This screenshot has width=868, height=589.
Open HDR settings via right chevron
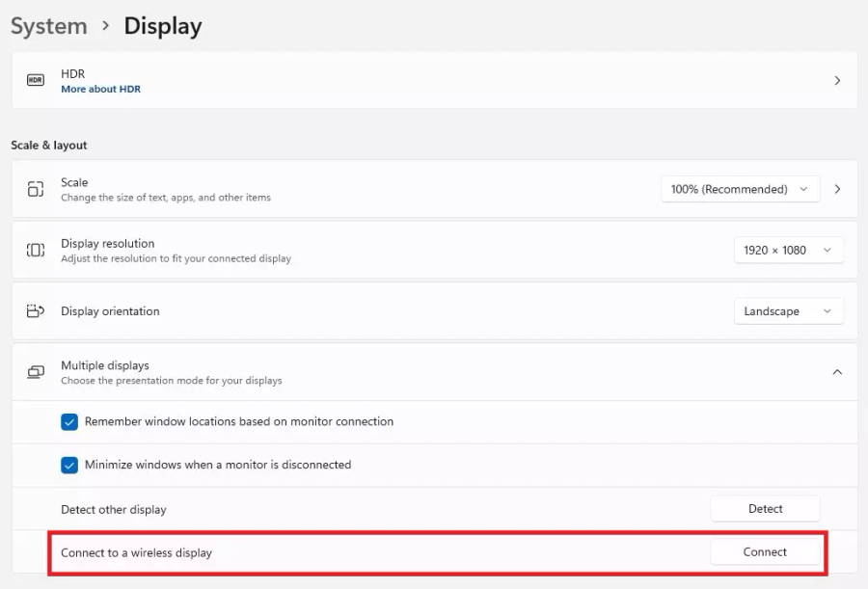pyautogui.click(x=837, y=81)
